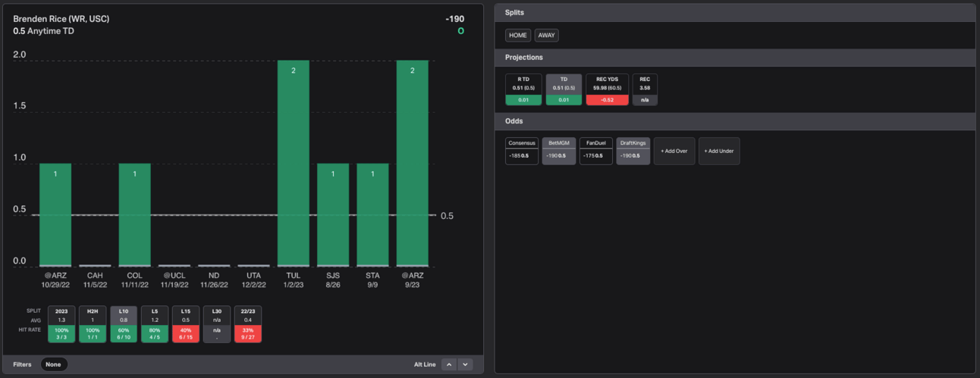The width and height of the screenshot is (980, 378).
Task: Toggle the AWAY split filter
Action: click(546, 36)
